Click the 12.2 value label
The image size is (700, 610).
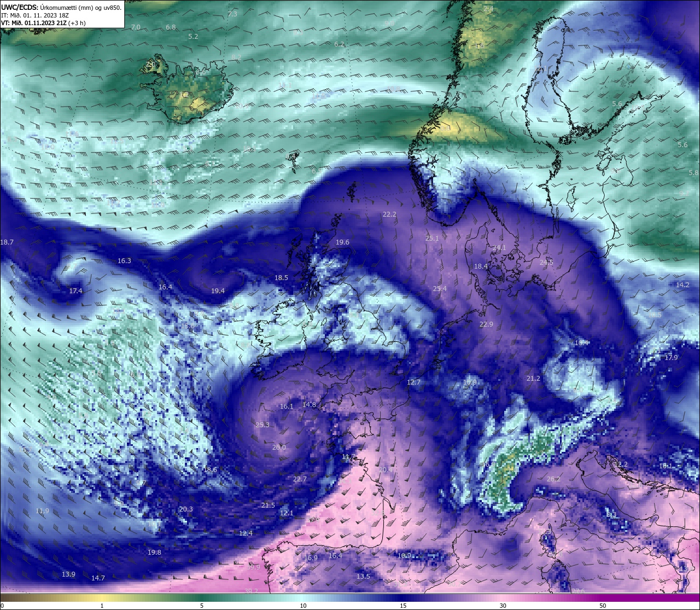pyautogui.click(x=621, y=464)
